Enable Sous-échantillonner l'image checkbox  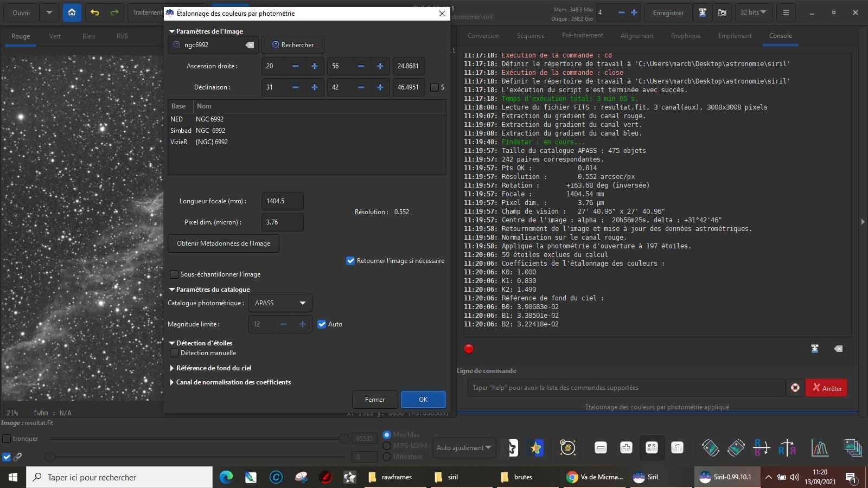(174, 274)
